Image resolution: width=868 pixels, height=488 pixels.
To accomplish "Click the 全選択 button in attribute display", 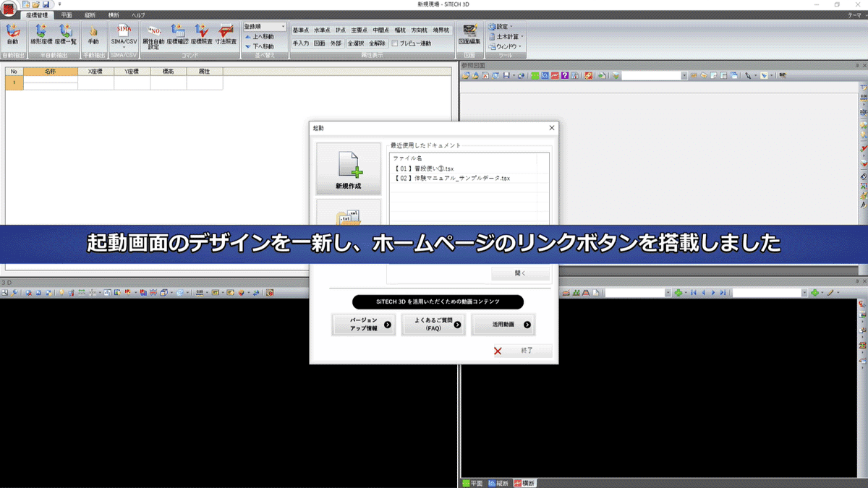I will point(355,43).
